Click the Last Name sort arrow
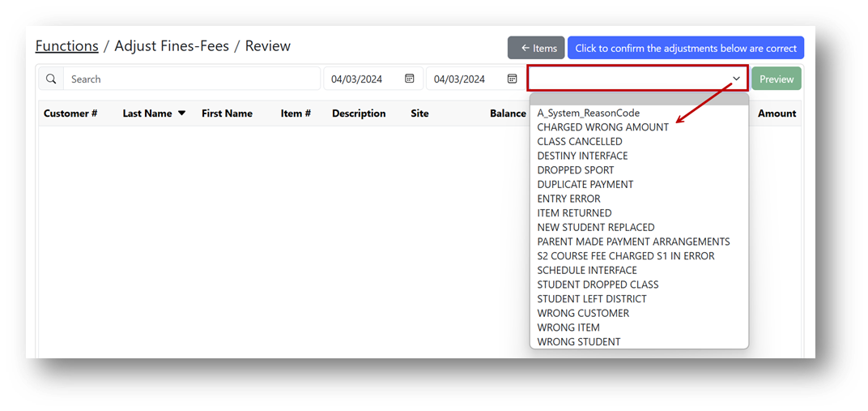 pyautogui.click(x=181, y=113)
